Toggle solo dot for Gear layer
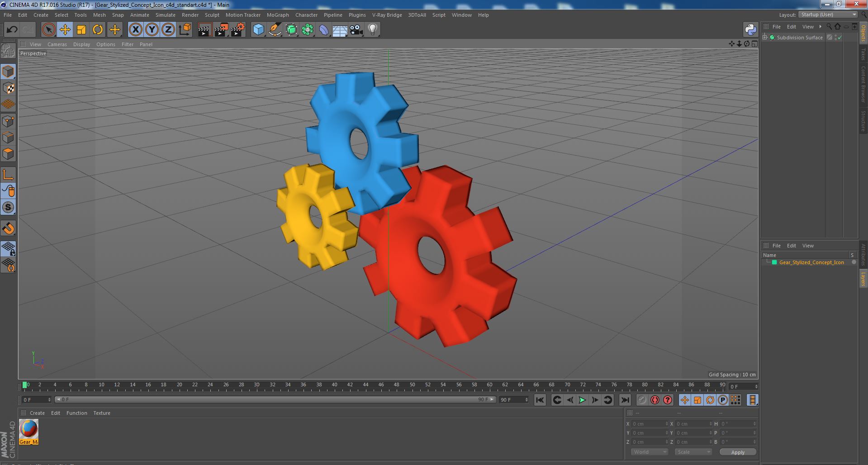 854,262
